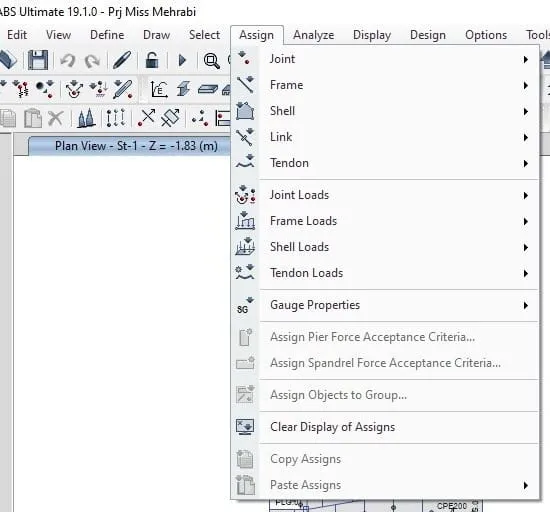
Task: Open the Define menu
Action: 107,35
